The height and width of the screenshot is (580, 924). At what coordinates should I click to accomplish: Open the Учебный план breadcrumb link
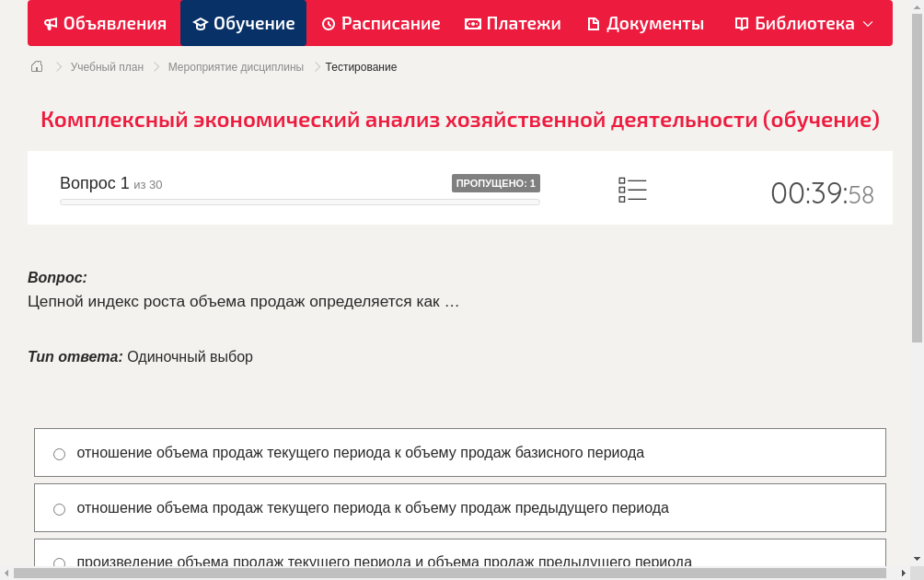coord(107,66)
